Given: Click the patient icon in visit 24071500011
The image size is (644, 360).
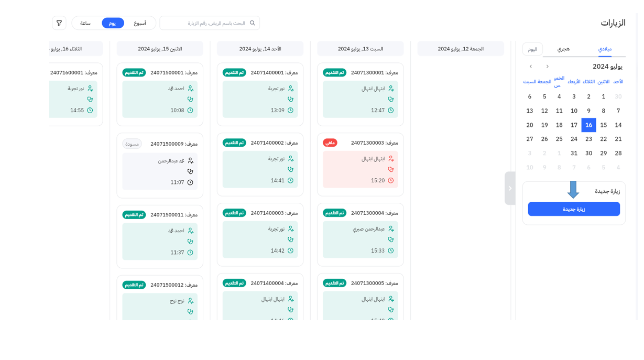Looking at the screenshot, I should click(x=191, y=231).
